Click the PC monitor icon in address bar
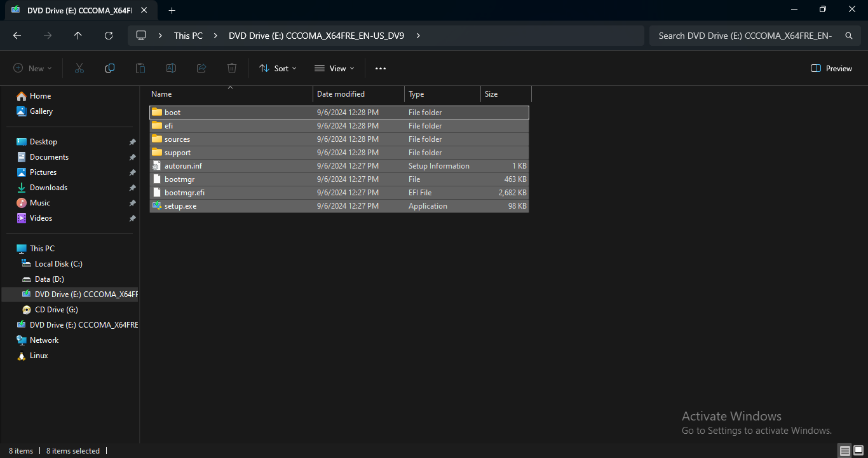This screenshot has height=458, width=868. 141,36
